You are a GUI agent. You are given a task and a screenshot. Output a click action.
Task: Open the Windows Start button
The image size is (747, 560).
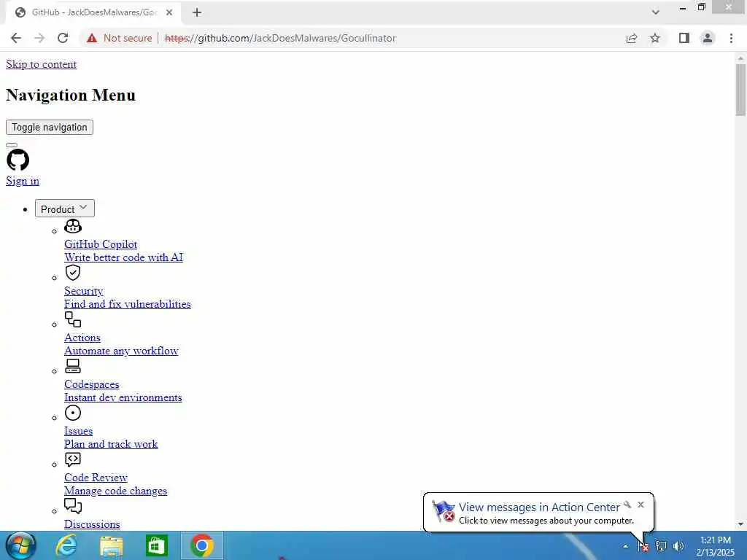[x=20, y=545]
